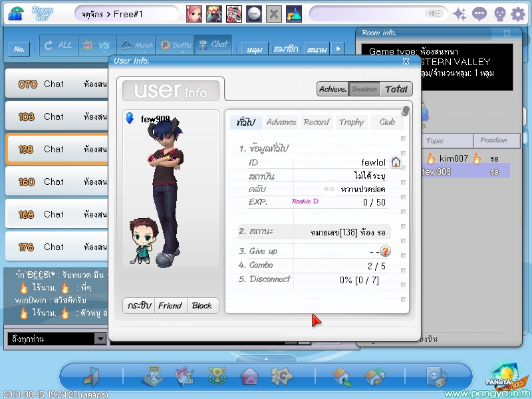Select room 138 Chat row
The height and width of the screenshot is (399, 532).
[x=57, y=149]
